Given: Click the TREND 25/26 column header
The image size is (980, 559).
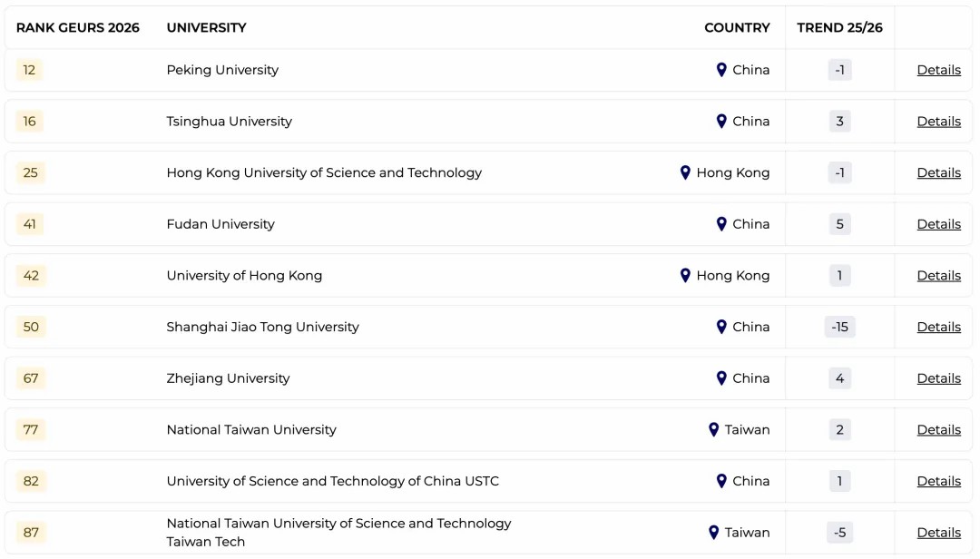Looking at the screenshot, I should 839,28.
